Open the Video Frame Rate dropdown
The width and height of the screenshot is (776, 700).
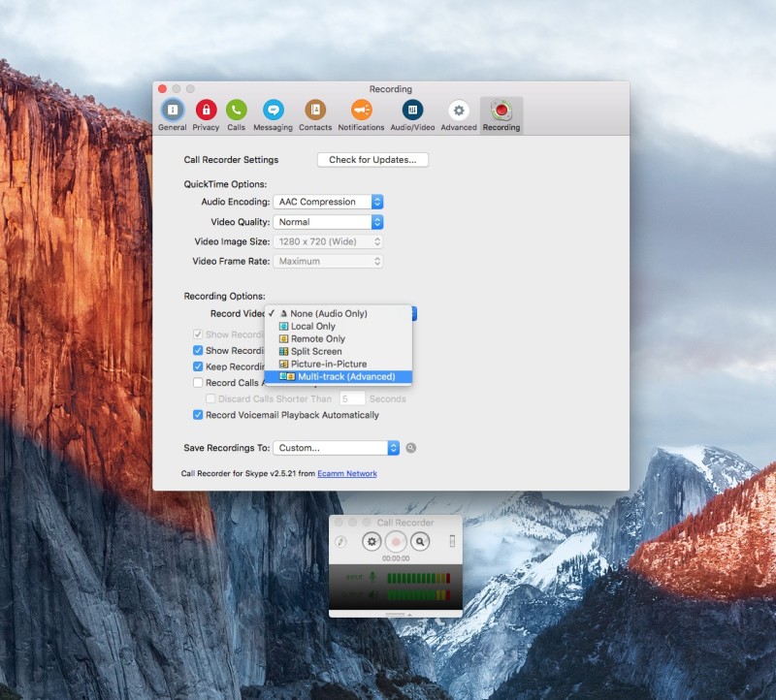(328, 261)
